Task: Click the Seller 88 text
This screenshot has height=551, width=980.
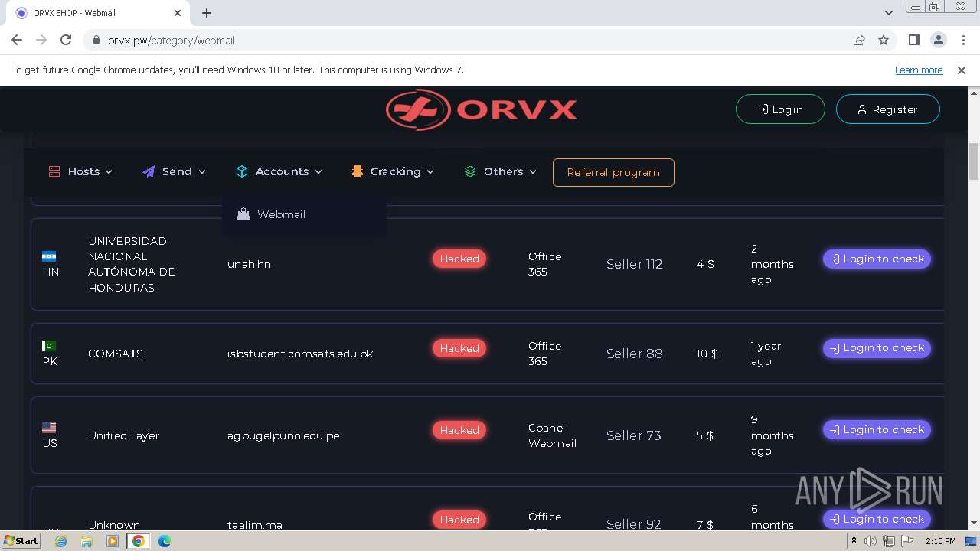Action: pyautogui.click(x=634, y=354)
